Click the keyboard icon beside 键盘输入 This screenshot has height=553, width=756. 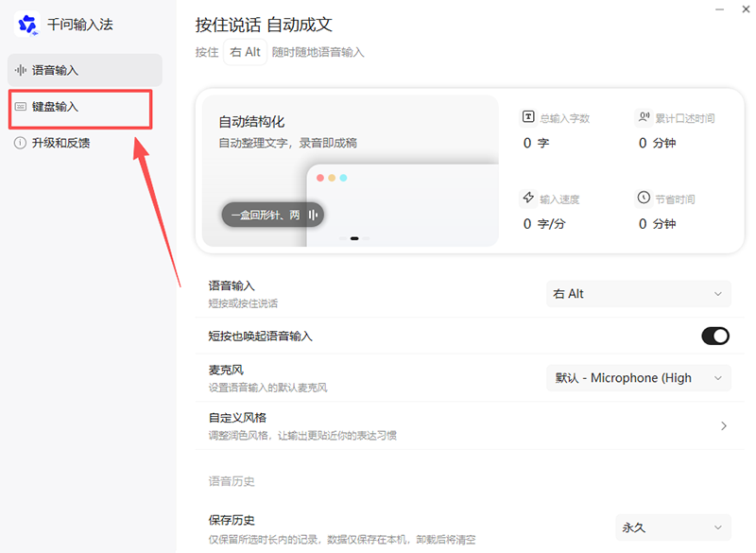[20, 107]
